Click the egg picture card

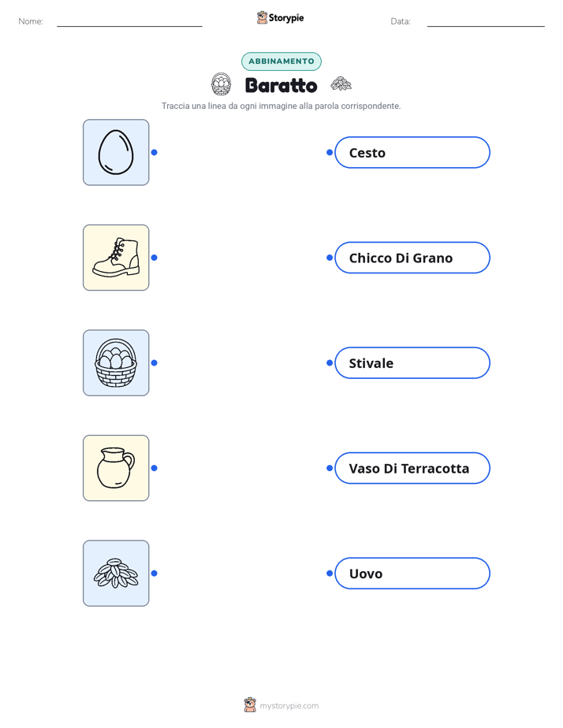click(x=116, y=152)
